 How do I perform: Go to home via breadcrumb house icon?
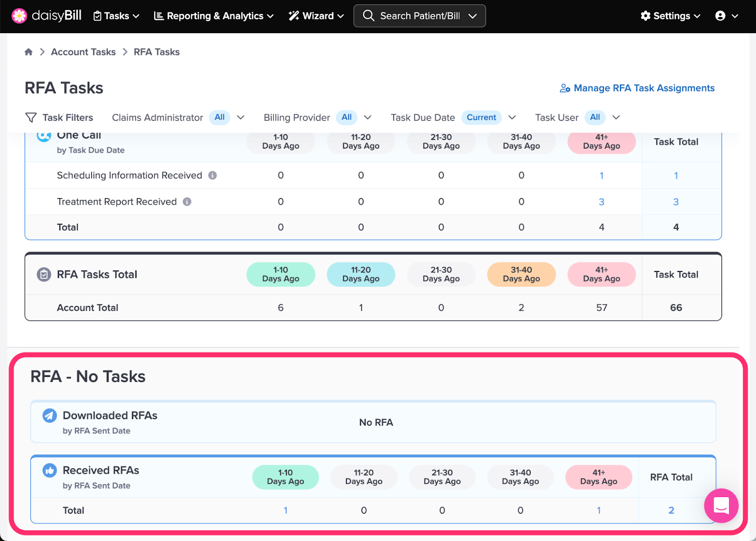29,52
